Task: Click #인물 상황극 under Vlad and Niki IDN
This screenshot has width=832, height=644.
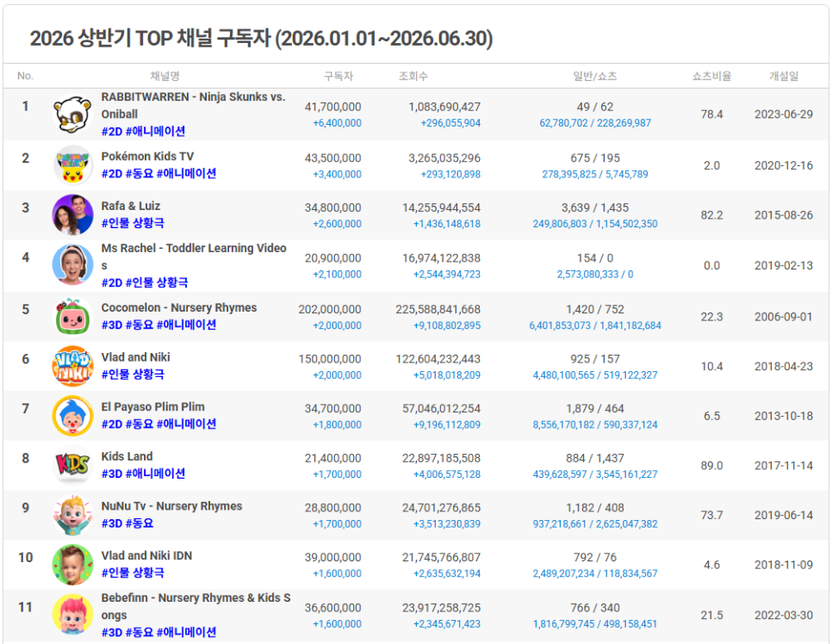Action: tap(133, 573)
